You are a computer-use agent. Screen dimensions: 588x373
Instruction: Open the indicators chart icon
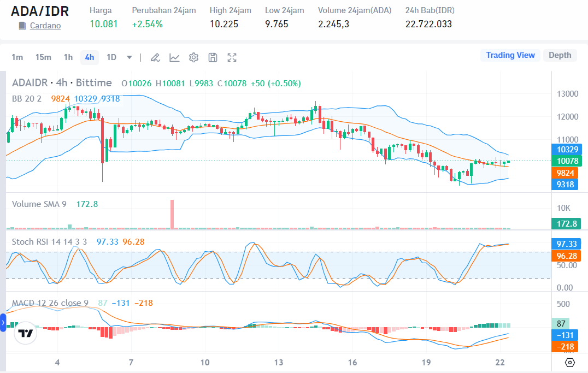(x=174, y=57)
